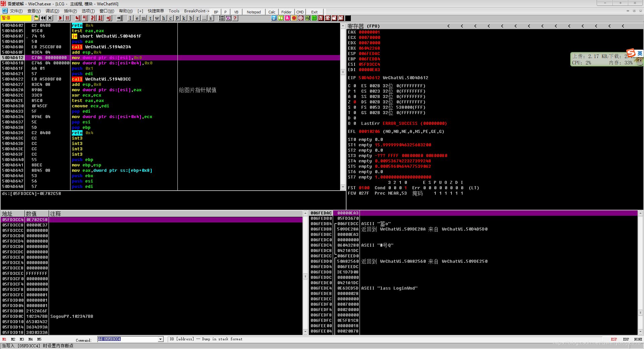This screenshot has width=644, height=349.
Task: Open the command history dropdown arrow
Action: click(161, 339)
